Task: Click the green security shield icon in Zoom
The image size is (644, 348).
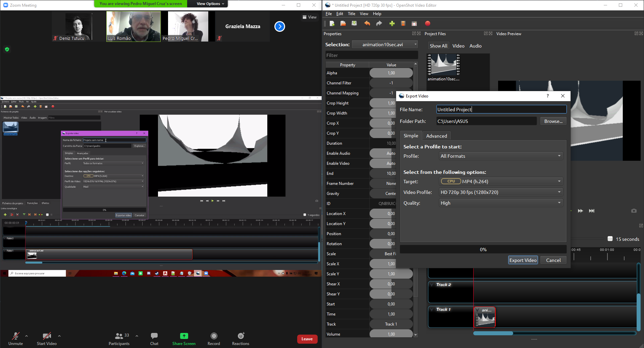Action: pyautogui.click(x=7, y=49)
